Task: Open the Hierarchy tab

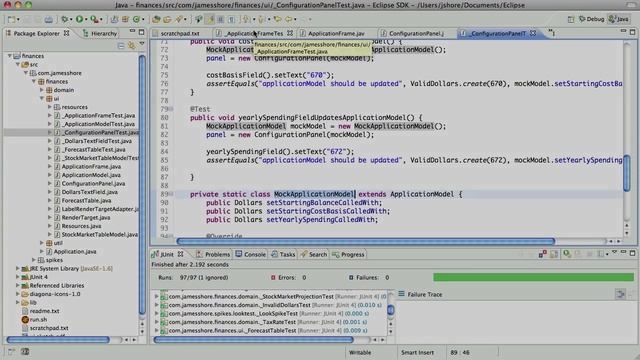Action: 100,33
